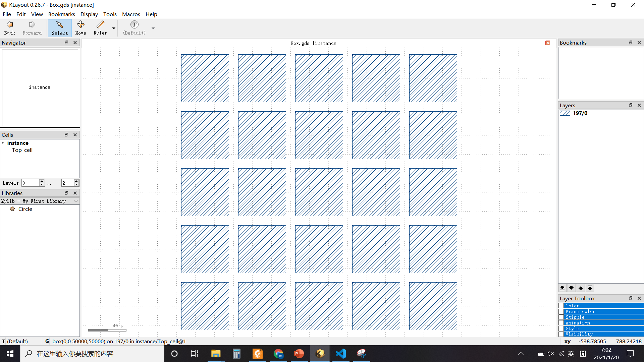This screenshot has height=362, width=644.
Task: Select Top_cell in the cell tree
Action: (x=22, y=150)
